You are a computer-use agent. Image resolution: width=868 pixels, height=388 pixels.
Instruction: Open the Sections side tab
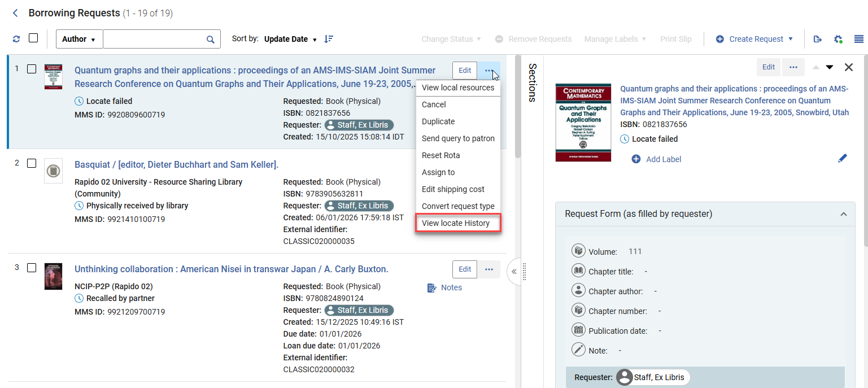tap(532, 82)
